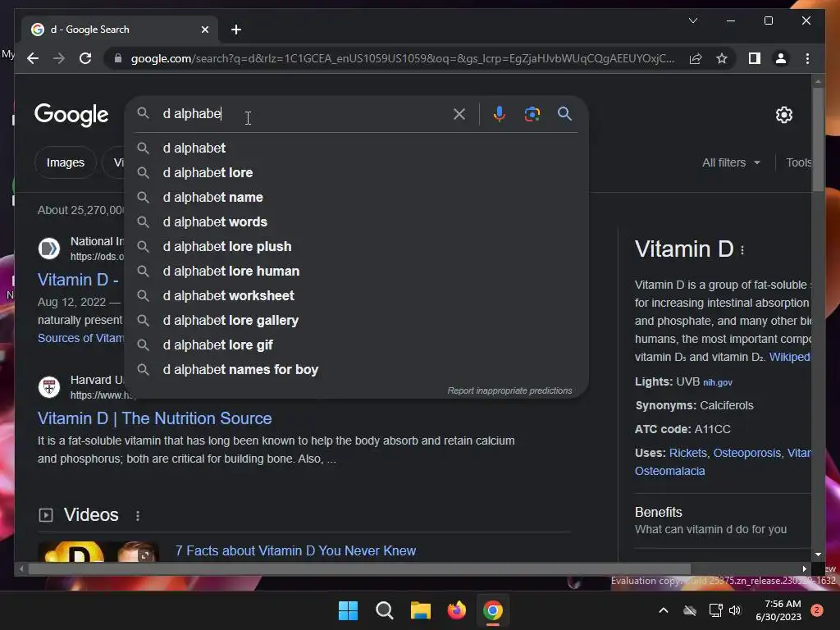
Task: Open the Windows Start menu
Action: [x=348, y=610]
